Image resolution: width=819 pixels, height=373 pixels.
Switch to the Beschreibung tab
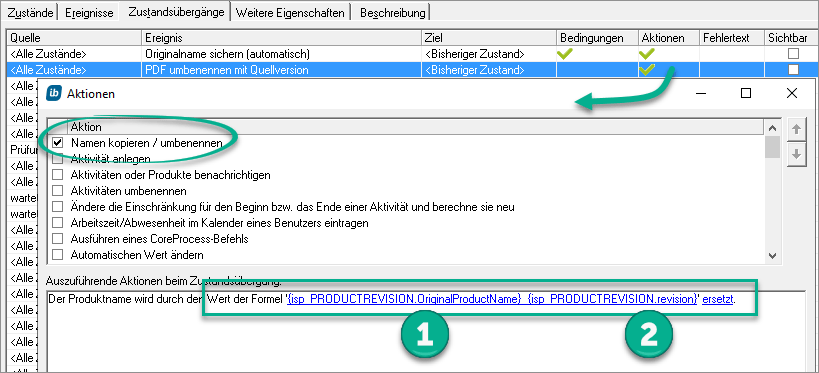point(392,13)
